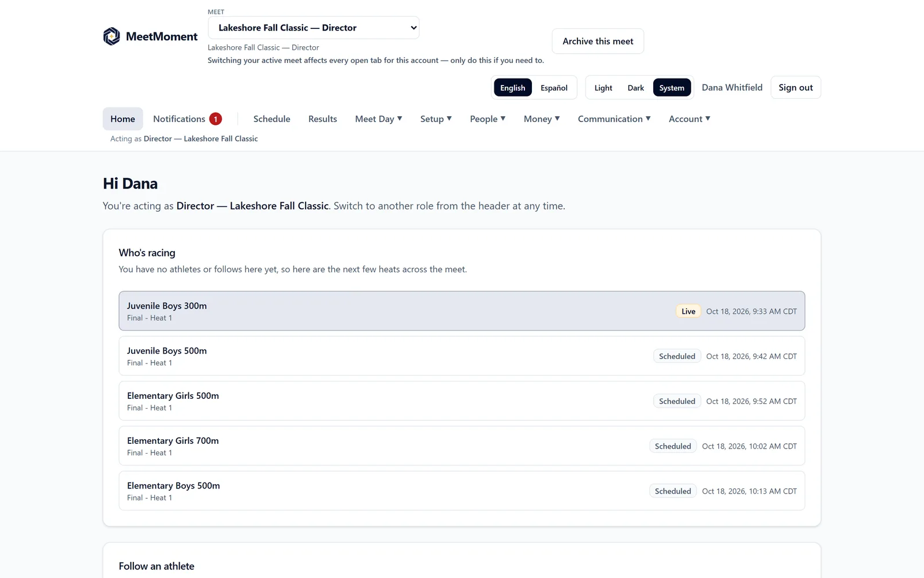
Task: Open the Lakeshore Fall Classic meet selector
Action: [314, 28]
